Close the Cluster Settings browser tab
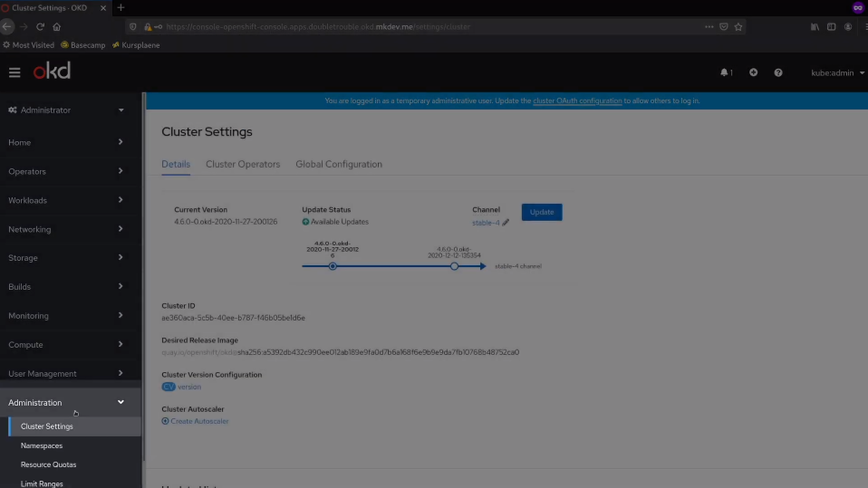The width and height of the screenshot is (868, 488). [x=103, y=8]
